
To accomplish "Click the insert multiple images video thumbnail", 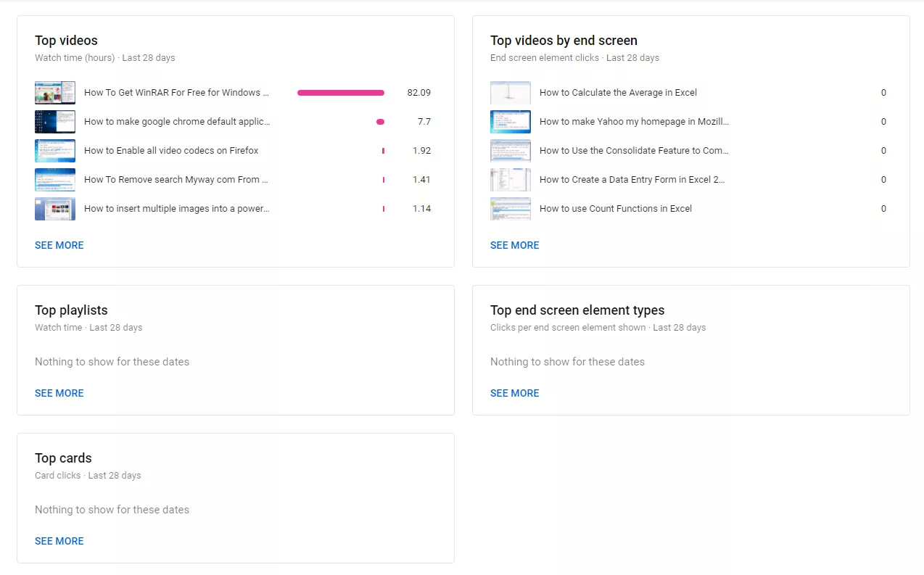I will 55,209.
